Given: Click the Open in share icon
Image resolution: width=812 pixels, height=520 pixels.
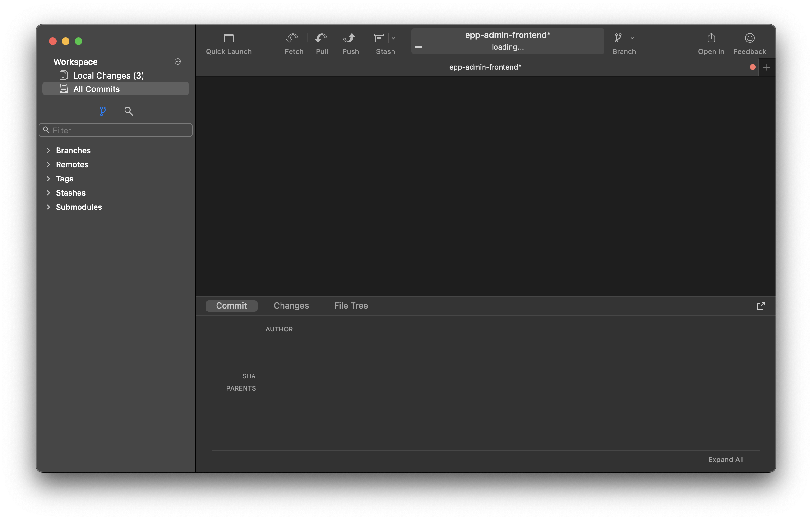Looking at the screenshot, I should [x=711, y=37].
